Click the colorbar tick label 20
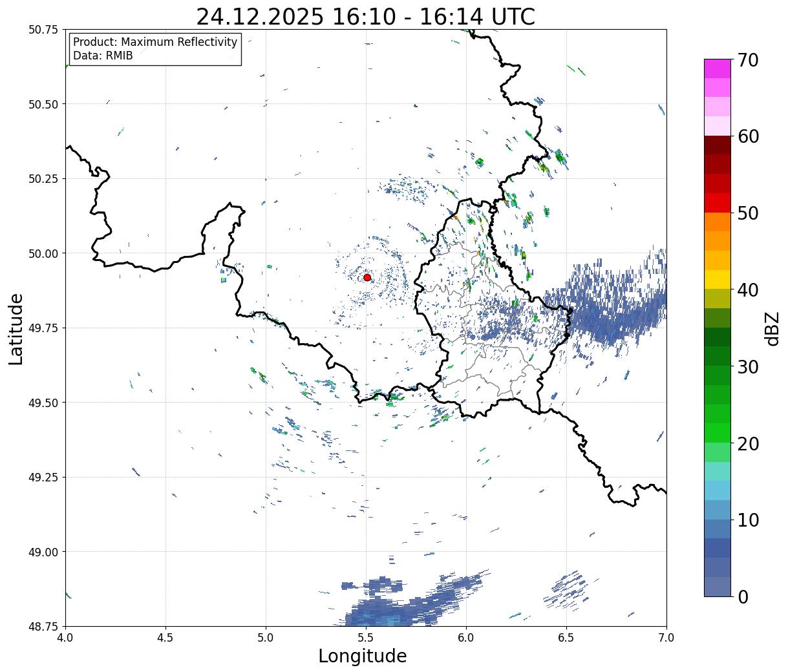This screenshot has height=672, width=788. tap(747, 444)
